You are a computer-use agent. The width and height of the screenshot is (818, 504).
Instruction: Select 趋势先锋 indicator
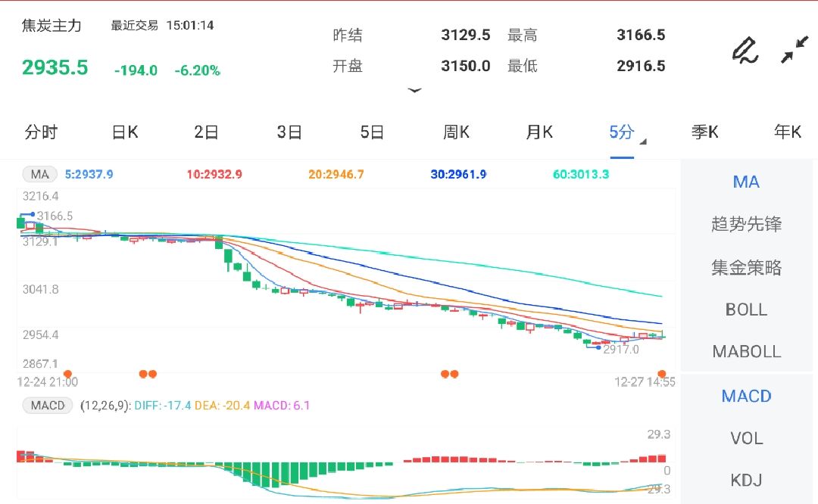(747, 224)
